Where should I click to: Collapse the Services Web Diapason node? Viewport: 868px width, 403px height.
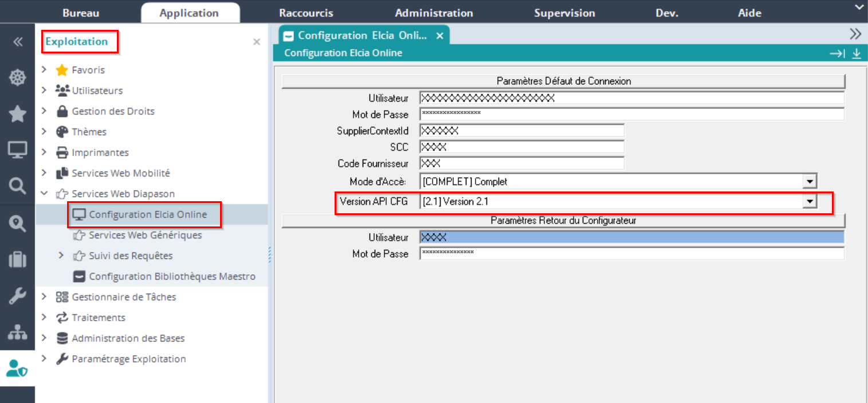point(44,194)
